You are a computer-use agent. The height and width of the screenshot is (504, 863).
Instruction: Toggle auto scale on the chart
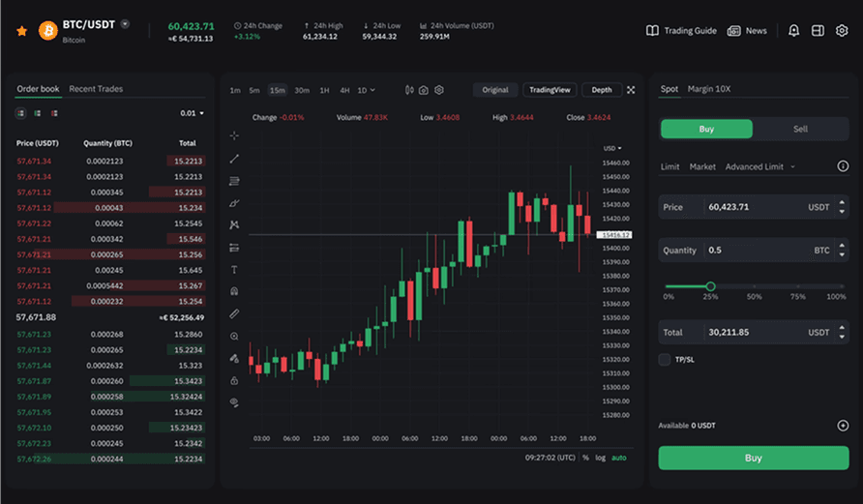619,458
